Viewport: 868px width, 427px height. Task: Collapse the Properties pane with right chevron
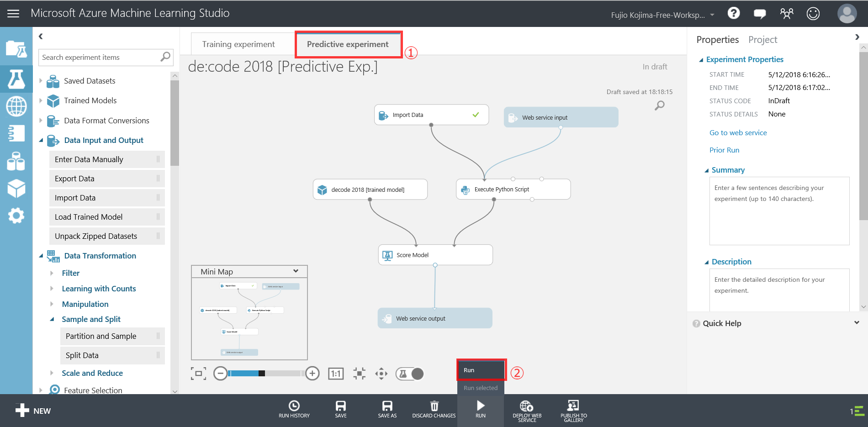[857, 37]
